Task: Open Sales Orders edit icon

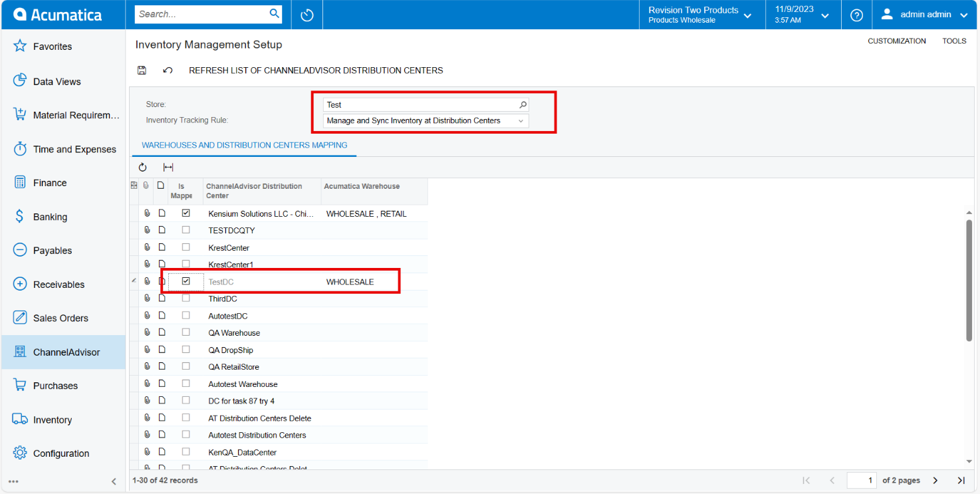Action: [20, 318]
